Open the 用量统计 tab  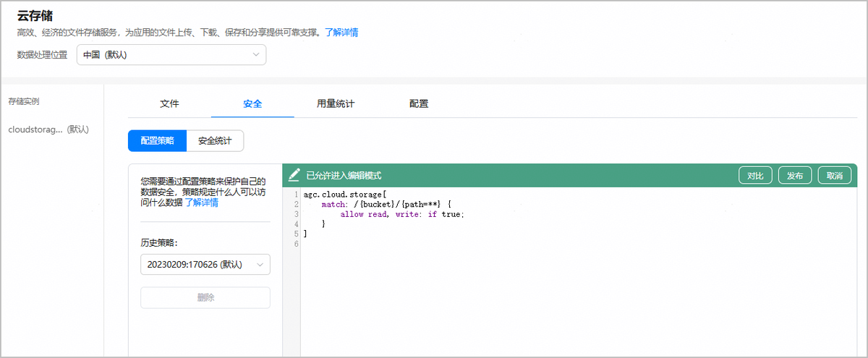(x=336, y=103)
